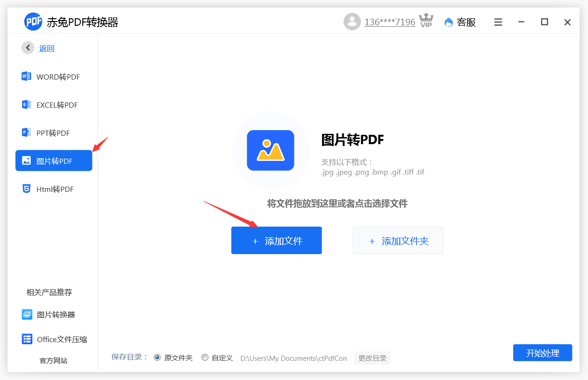588x380 pixels.
Task: Select the 原文件夹 save option
Action: (x=157, y=358)
